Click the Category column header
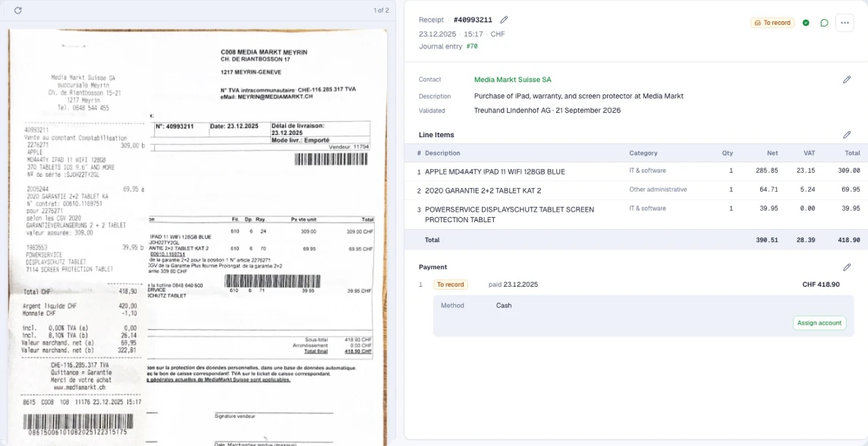The height and width of the screenshot is (446, 868). click(643, 153)
